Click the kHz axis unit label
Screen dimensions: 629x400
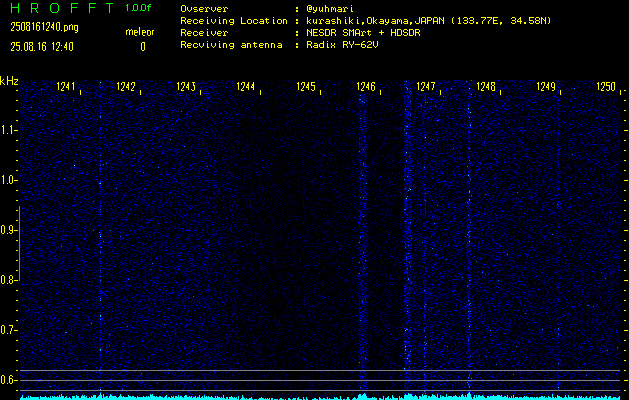click(x=9, y=81)
